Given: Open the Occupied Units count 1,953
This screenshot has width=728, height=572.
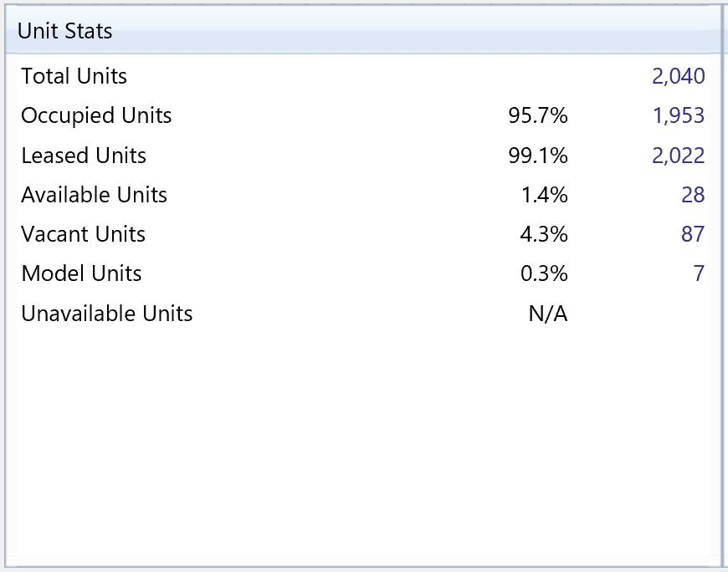Looking at the screenshot, I should click(678, 115).
